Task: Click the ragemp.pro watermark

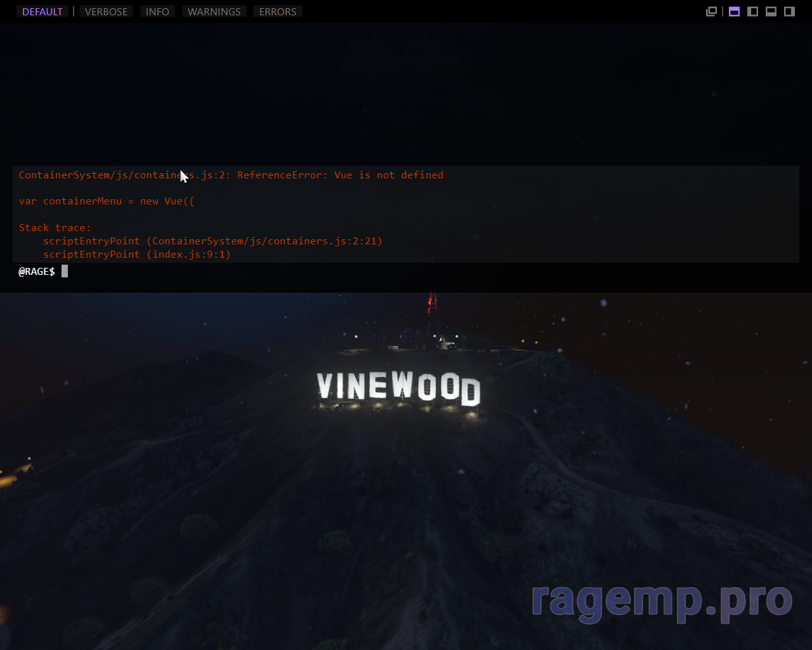Action: point(662,600)
